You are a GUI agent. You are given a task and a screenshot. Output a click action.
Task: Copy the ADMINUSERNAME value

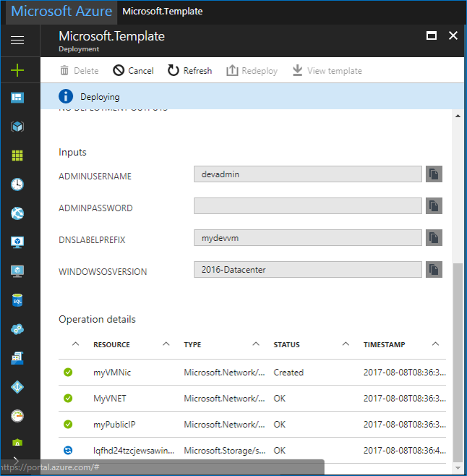click(434, 174)
